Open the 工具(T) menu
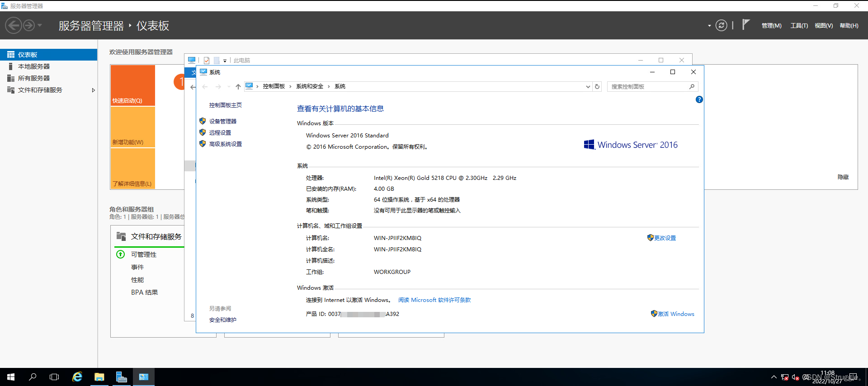Viewport: 868px width, 386px height. (x=799, y=26)
